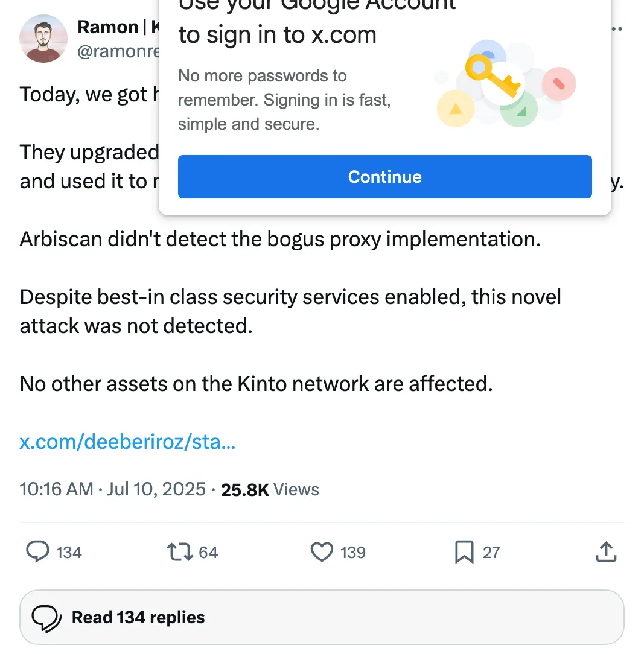Click the 134 reply count number
Screen dimensions: 644x654
(x=69, y=553)
